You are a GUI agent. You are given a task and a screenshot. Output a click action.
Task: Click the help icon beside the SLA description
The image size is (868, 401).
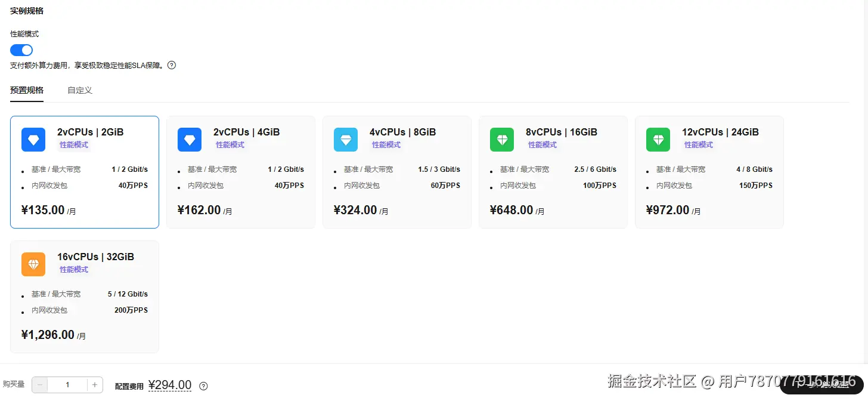pos(172,65)
